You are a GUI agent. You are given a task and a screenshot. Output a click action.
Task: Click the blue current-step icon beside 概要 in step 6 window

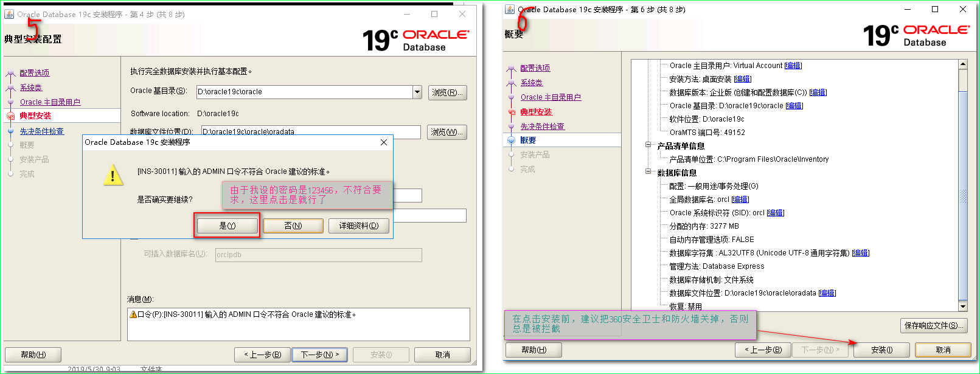tap(511, 140)
